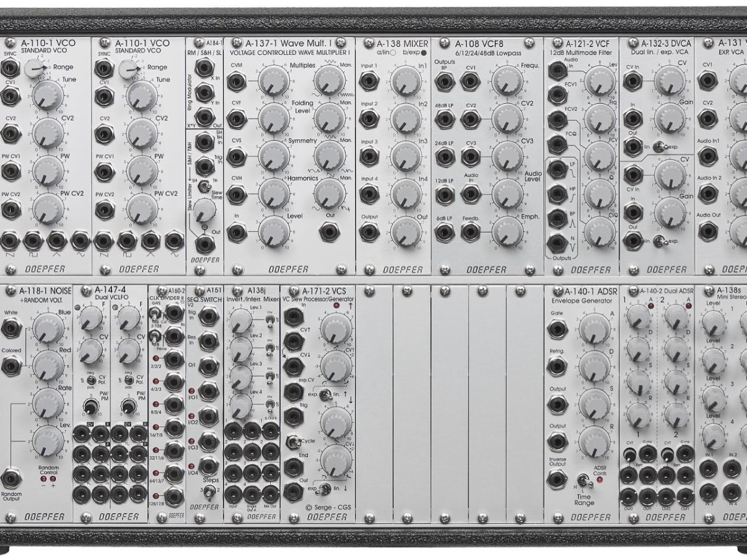Click the 2/2/2 output jack on A160-2 Clock Divider

174,359
